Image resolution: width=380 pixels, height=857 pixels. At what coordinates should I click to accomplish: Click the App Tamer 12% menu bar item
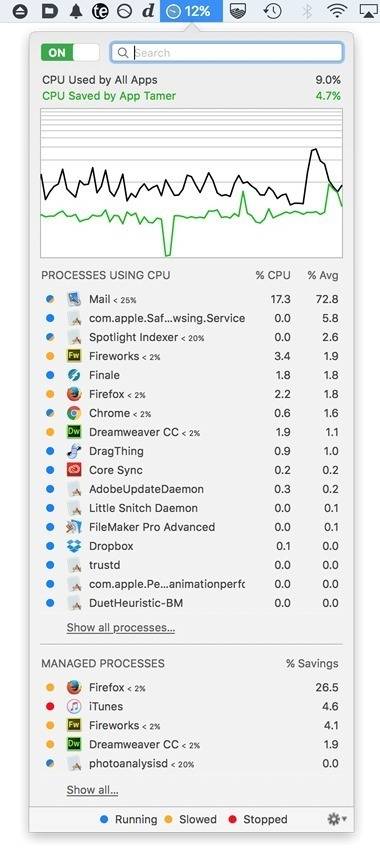tap(191, 10)
